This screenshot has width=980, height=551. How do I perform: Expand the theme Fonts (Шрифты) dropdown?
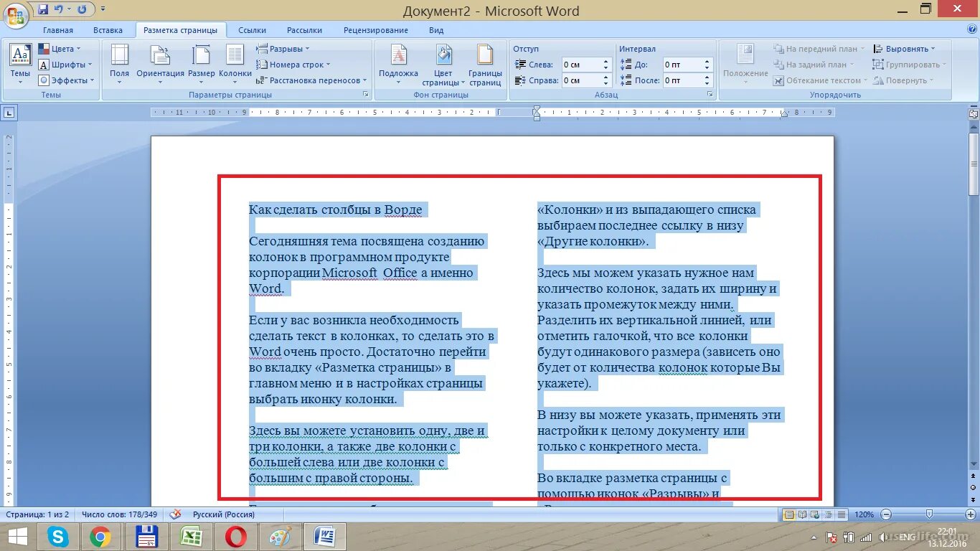point(65,65)
